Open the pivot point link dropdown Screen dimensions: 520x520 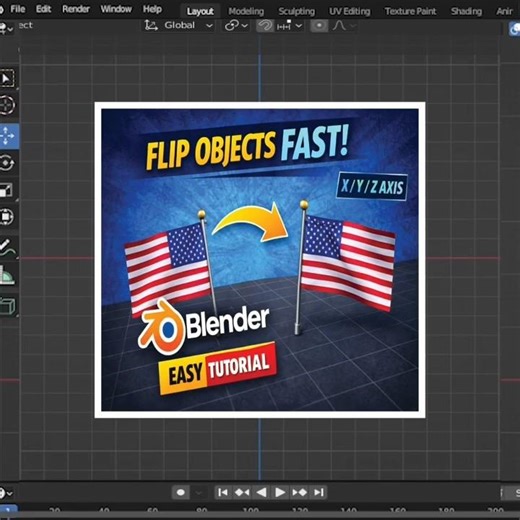point(236,25)
